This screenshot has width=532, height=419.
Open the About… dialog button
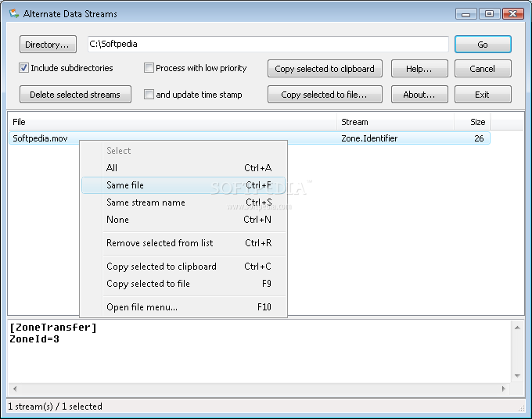pos(419,95)
